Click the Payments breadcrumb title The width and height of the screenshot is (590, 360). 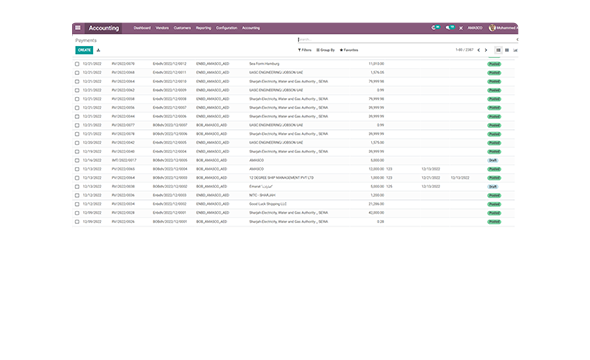(86, 40)
